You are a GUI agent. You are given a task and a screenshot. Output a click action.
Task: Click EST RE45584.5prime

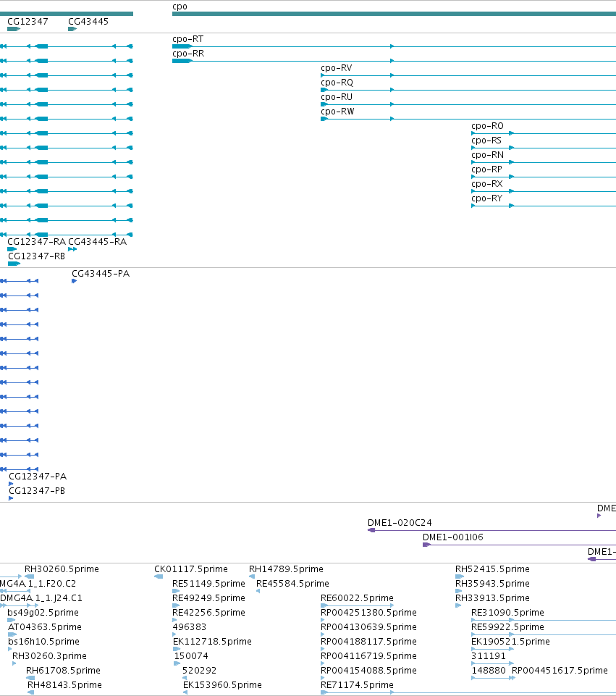292,584
